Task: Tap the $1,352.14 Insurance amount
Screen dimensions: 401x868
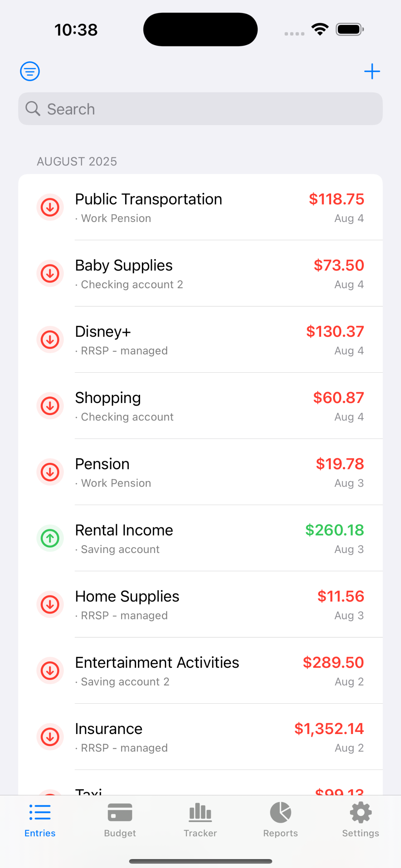Action: click(329, 729)
